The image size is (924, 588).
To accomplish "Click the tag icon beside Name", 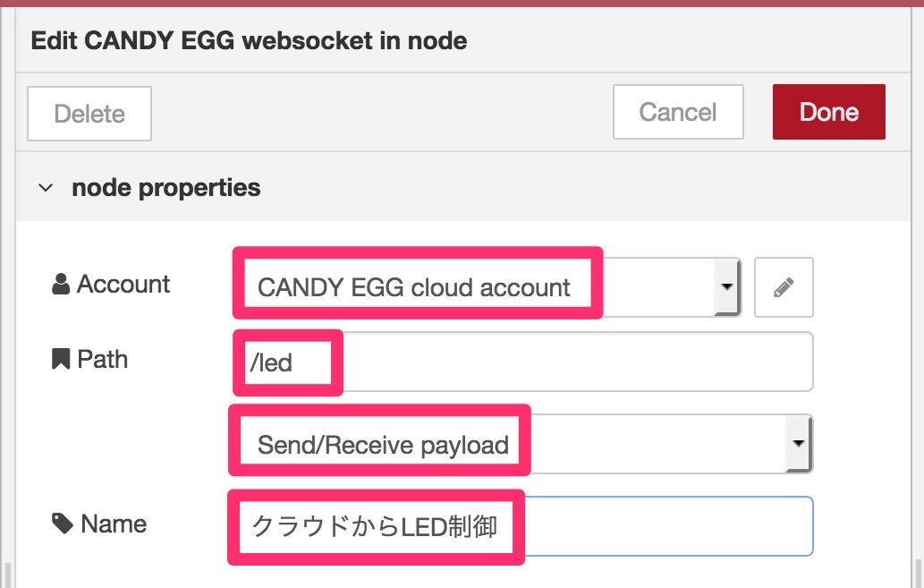I will (62, 523).
